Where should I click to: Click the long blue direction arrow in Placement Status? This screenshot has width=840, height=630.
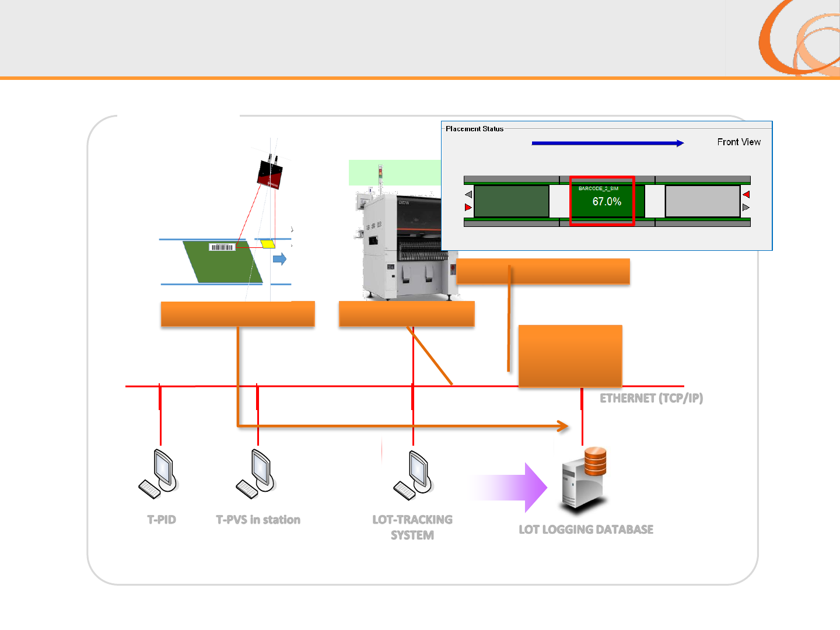point(608,143)
